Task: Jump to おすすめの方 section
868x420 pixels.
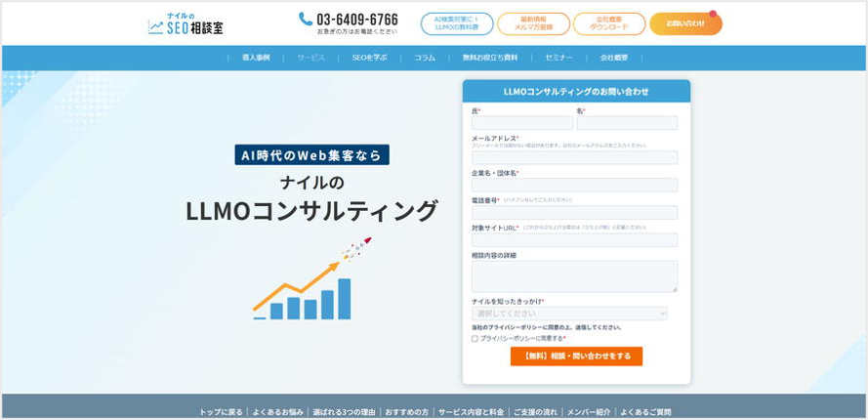Action: click(407, 412)
